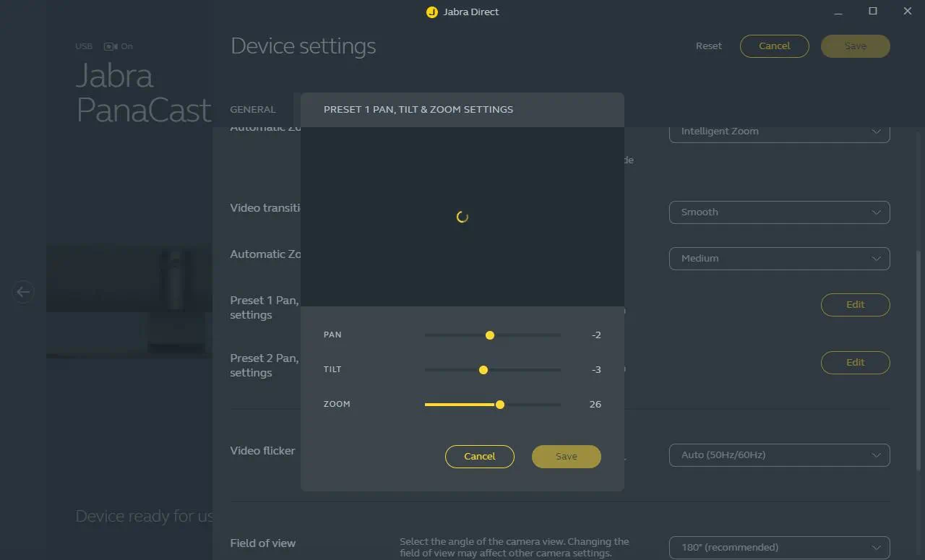
Task: Maximize the Jabra Direct window
Action: pos(873,12)
